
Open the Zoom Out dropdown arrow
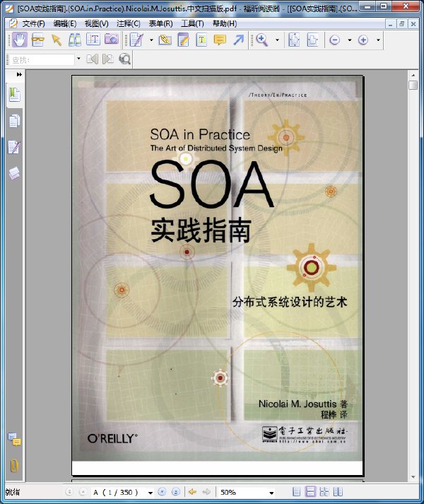click(349, 40)
